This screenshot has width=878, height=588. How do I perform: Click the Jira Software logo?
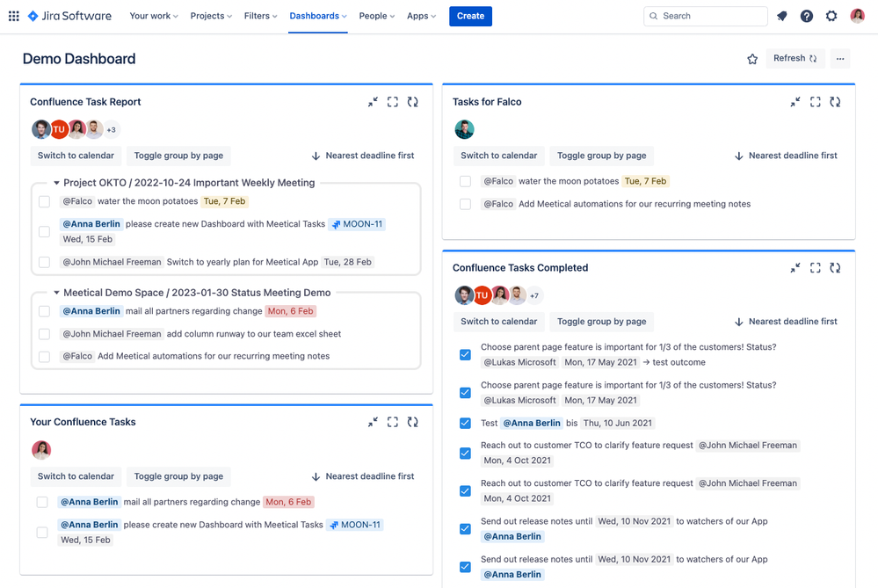(69, 16)
